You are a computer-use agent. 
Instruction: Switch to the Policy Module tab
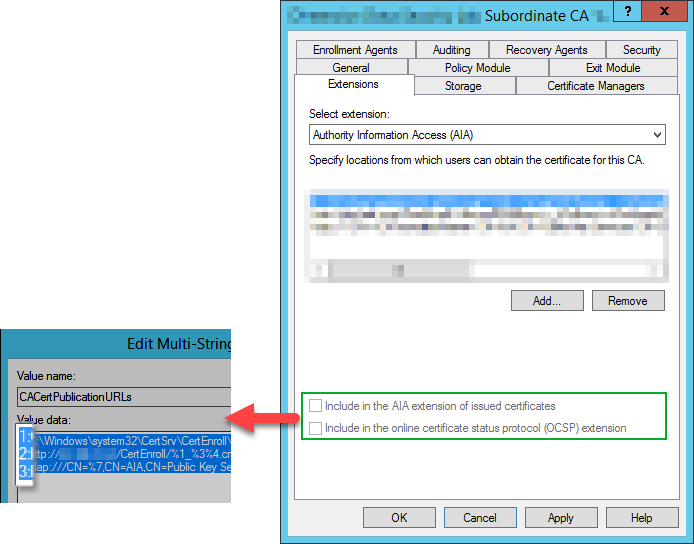click(477, 67)
